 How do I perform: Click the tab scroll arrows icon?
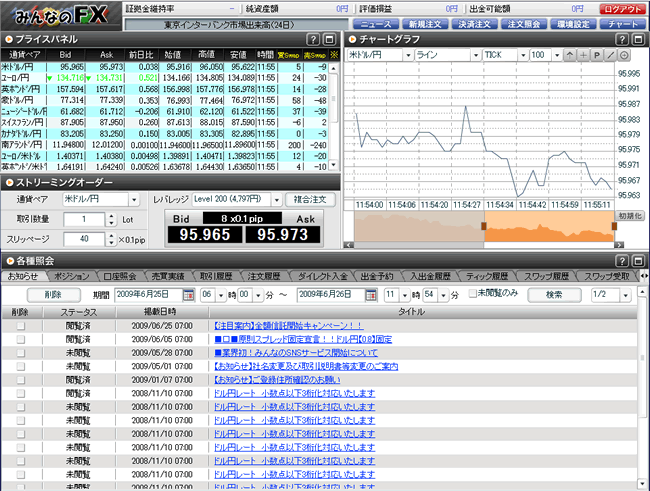coord(644,276)
